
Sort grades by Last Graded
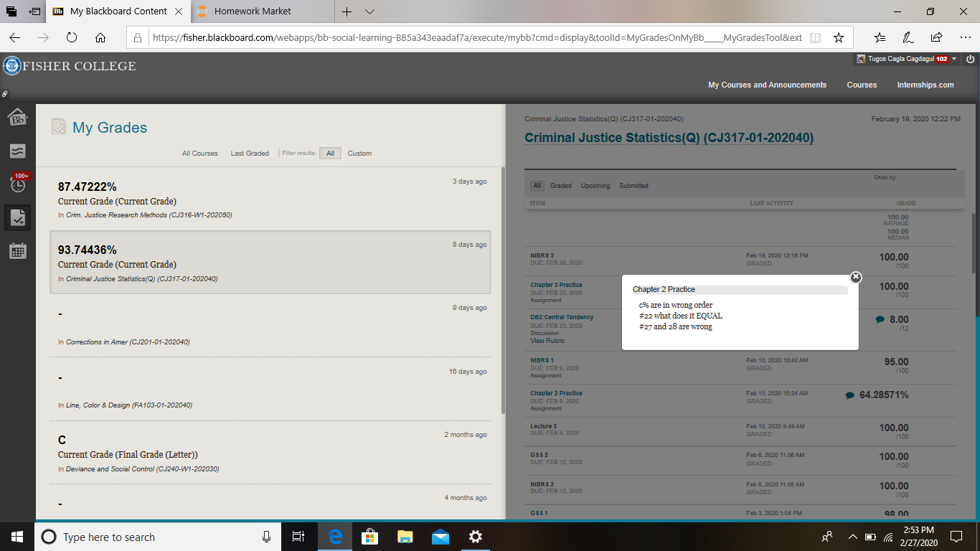click(250, 154)
